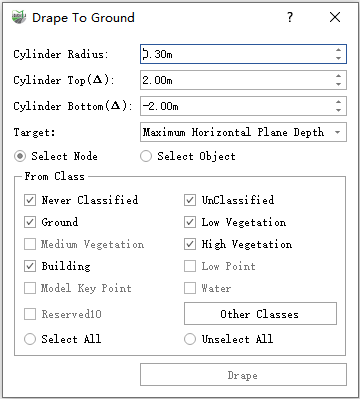Decrease Cylinder Bottom value with down arrow
Image resolution: width=360 pixels, height=399 pixels.
(338, 110)
